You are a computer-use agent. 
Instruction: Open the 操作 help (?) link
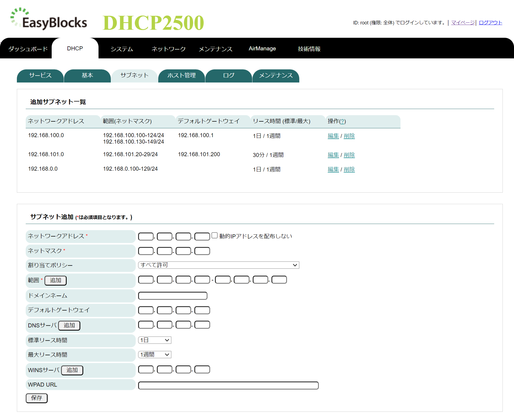342,121
